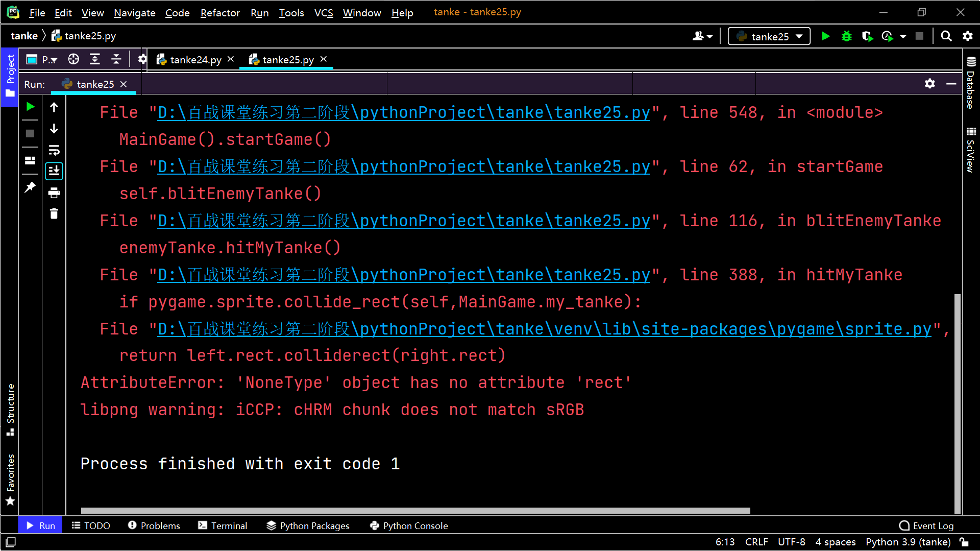Hide the Run tool window
Image resolution: width=980 pixels, height=551 pixels.
(x=951, y=84)
